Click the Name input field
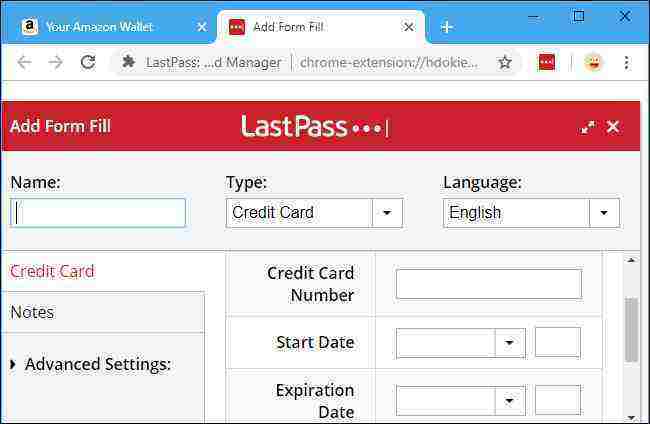This screenshot has width=650, height=424. (x=98, y=213)
